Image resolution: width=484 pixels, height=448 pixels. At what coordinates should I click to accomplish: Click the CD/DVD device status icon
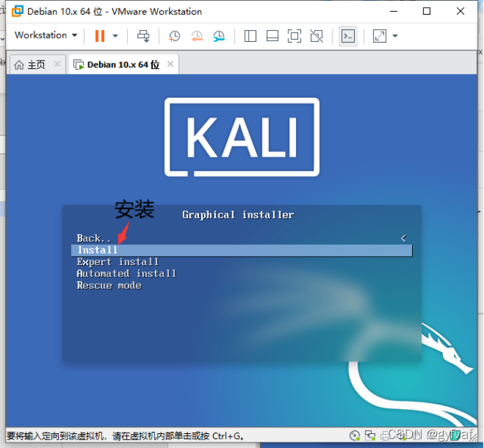pyautogui.click(x=355, y=435)
